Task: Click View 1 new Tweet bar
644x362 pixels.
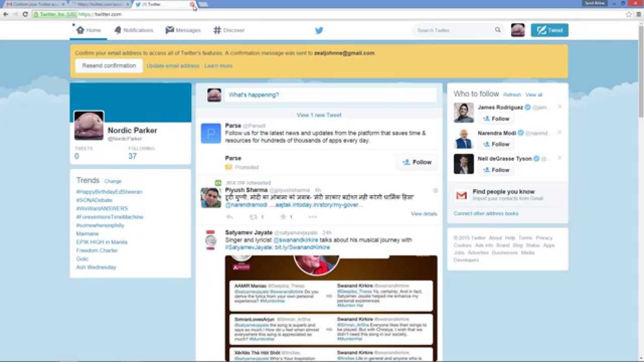Action: [x=319, y=115]
